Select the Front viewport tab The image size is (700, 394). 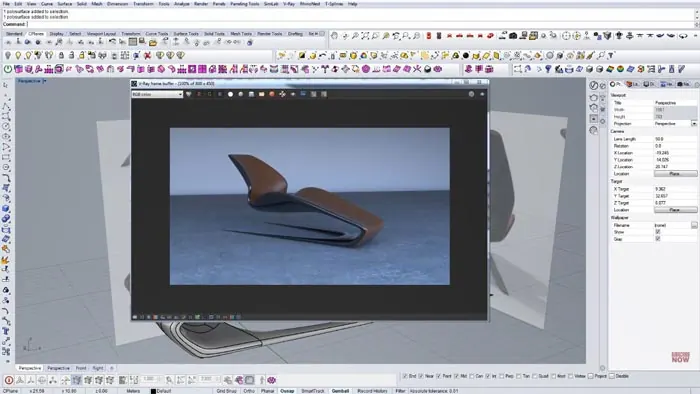(x=81, y=368)
